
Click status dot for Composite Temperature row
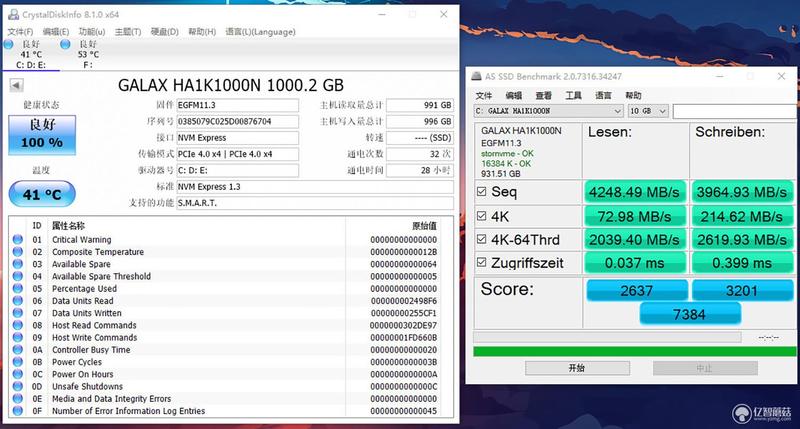[x=18, y=251]
